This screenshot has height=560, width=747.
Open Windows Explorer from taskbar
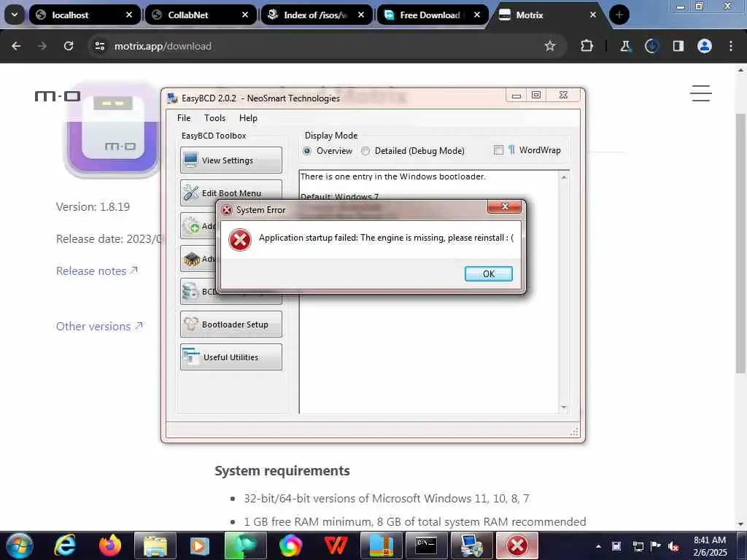click(155, 545)
